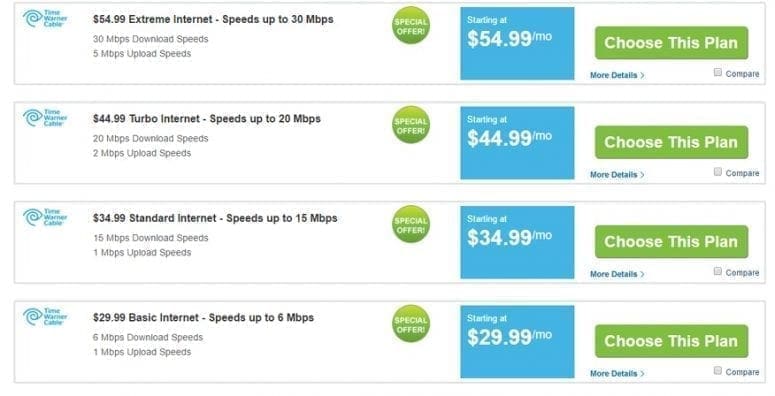Click Special Offer badge on the $29.99 plan
This screenshot has height=396, width=775.
(411, 324)
